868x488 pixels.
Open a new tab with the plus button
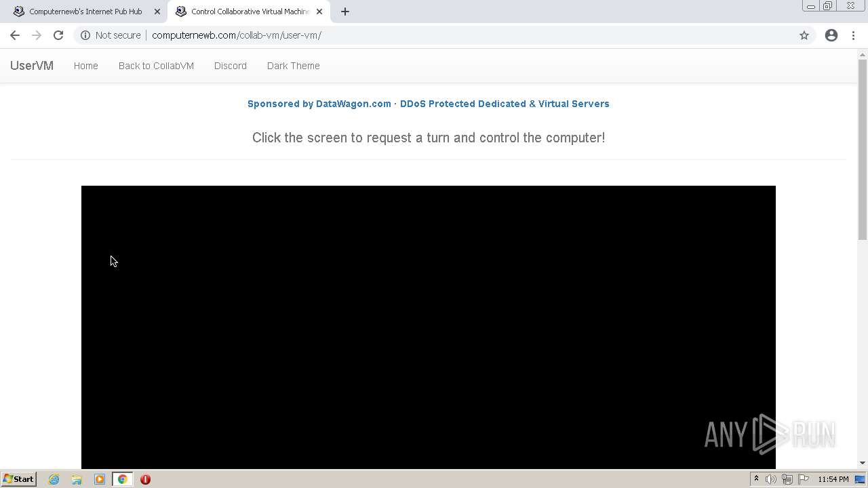click(x=345, y=12)
